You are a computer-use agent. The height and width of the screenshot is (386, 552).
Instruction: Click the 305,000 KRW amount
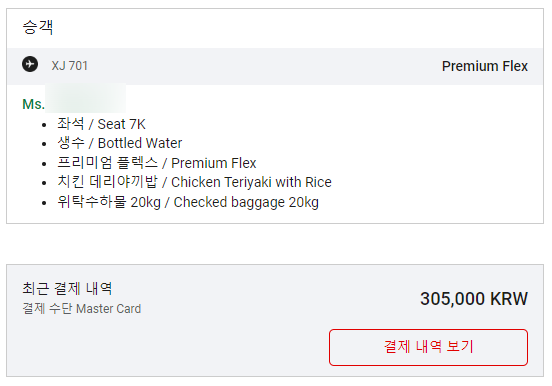474,299
